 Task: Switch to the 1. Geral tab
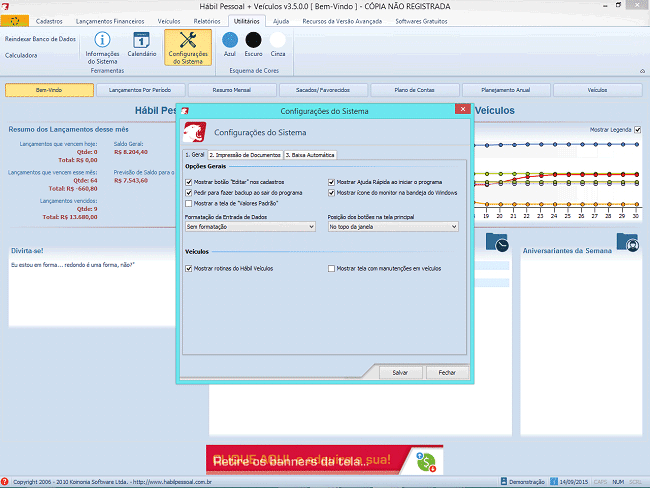(x=195, y=154)
